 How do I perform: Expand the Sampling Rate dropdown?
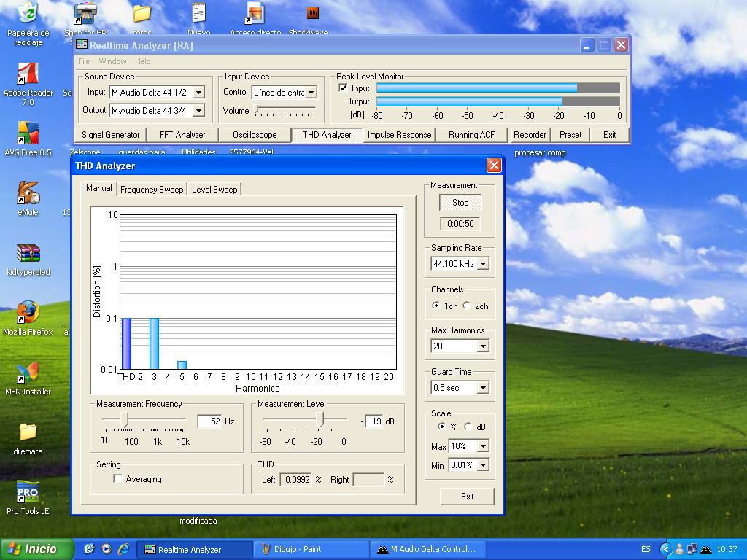point(482,264)
